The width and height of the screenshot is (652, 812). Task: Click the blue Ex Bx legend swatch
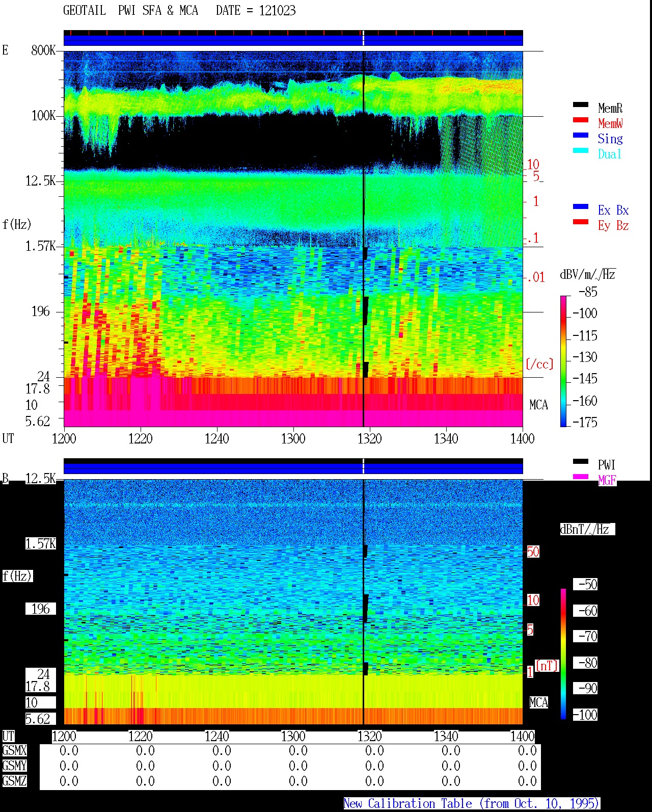point(581,207)
